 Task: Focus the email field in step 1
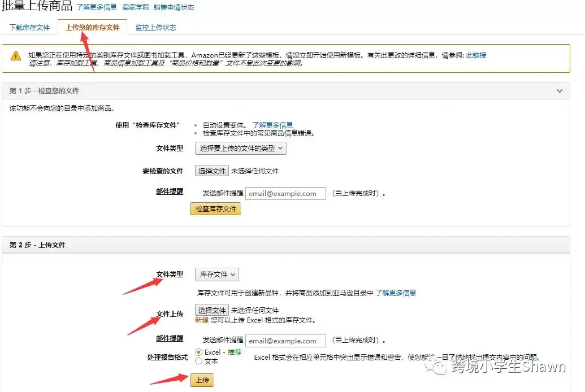(x=285, y=194)
